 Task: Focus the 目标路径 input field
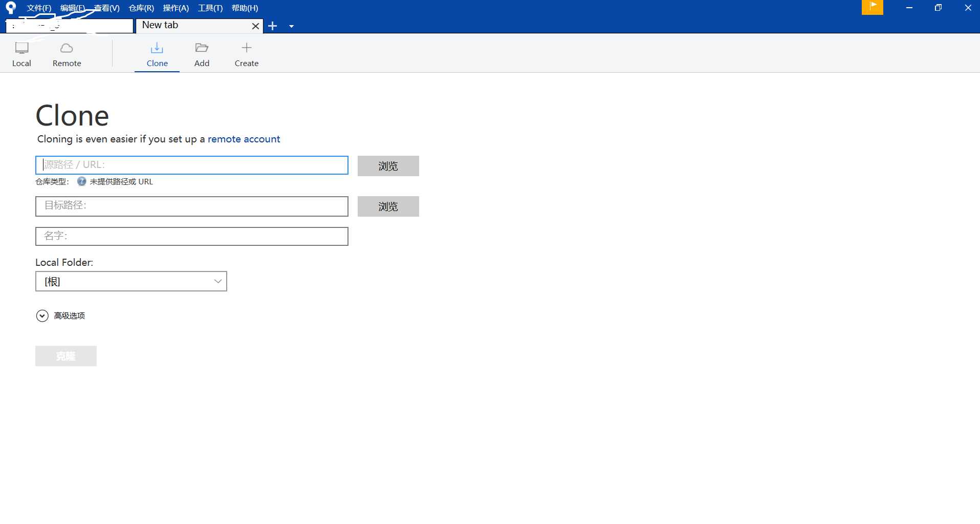tap(192, 206)
